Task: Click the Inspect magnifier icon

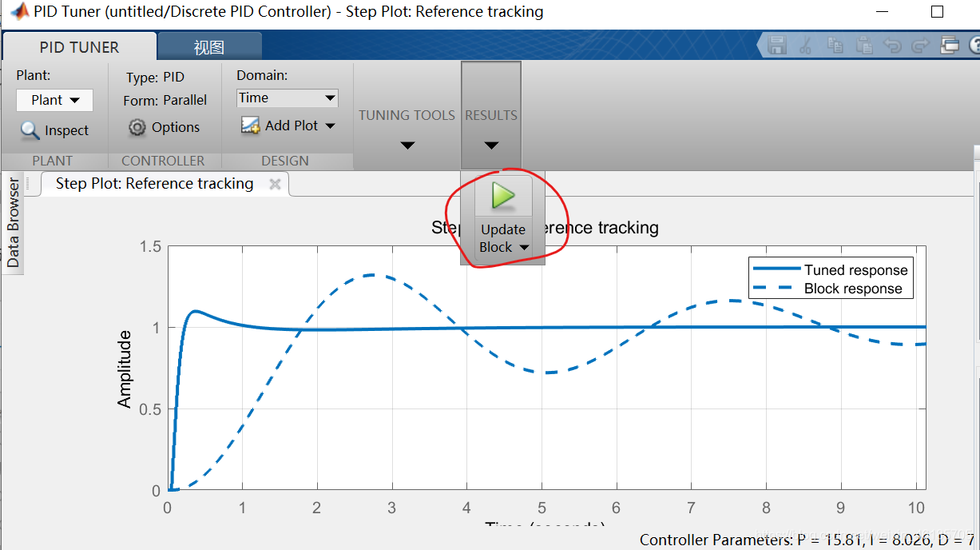Action: click(30, 130)
